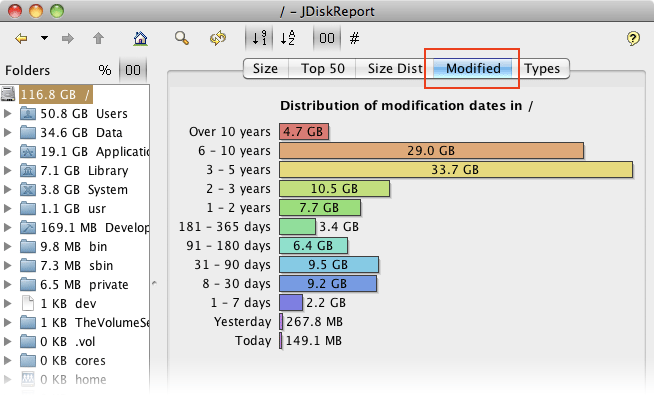Screen dimensions: 654x401
Task: Toggle alphabetical A-Z sorting
Action: (287, 38)
